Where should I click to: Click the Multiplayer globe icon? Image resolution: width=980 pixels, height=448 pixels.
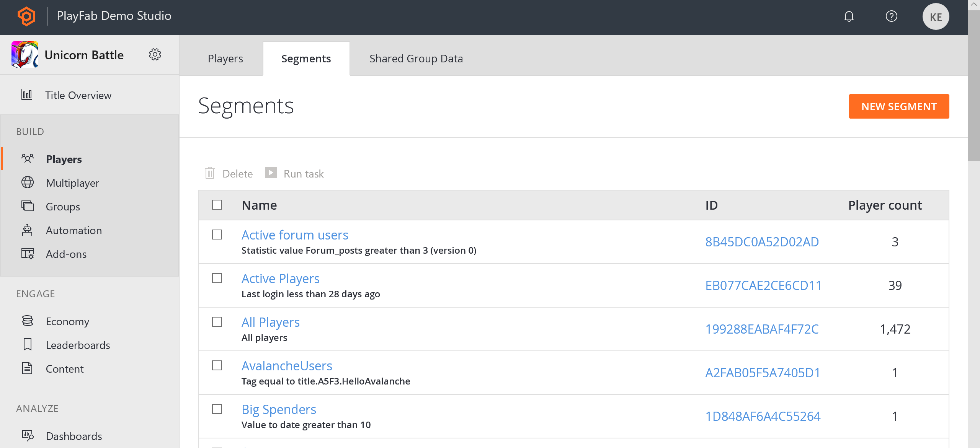(28, 183)
